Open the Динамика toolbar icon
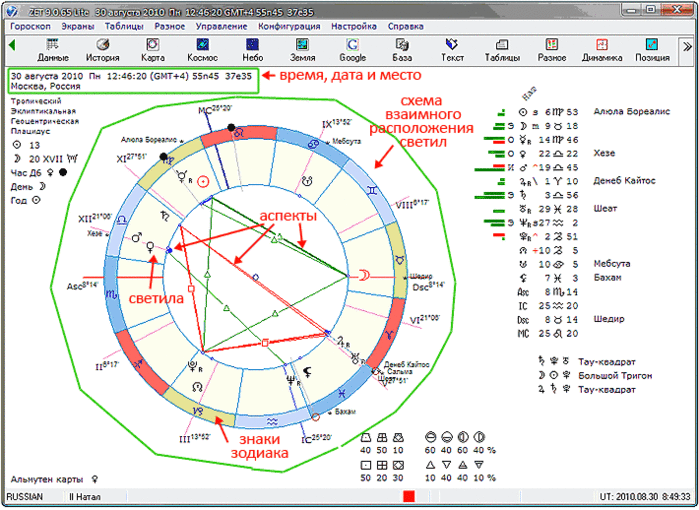The height and width of the screenshot is (510, 699). [x=602, y=50]
